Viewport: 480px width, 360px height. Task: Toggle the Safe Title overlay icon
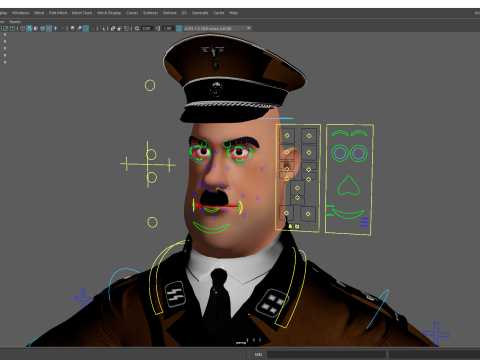(12, 28)
